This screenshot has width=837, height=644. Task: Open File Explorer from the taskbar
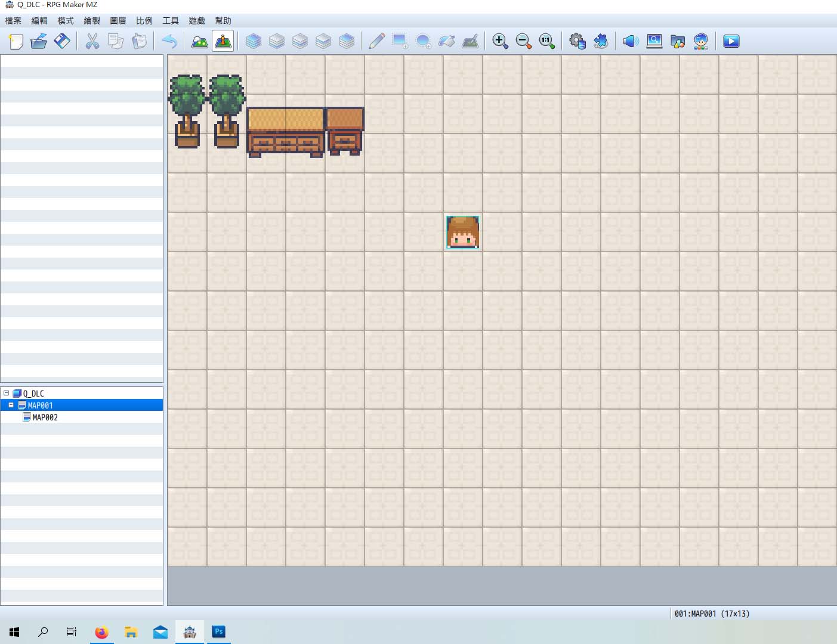coord(131,632)
